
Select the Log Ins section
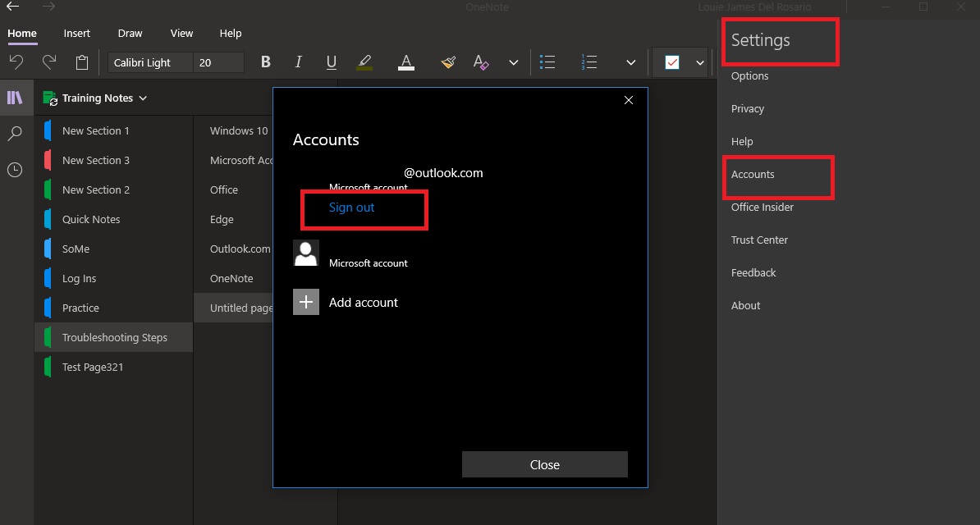(x=114, y=278)
